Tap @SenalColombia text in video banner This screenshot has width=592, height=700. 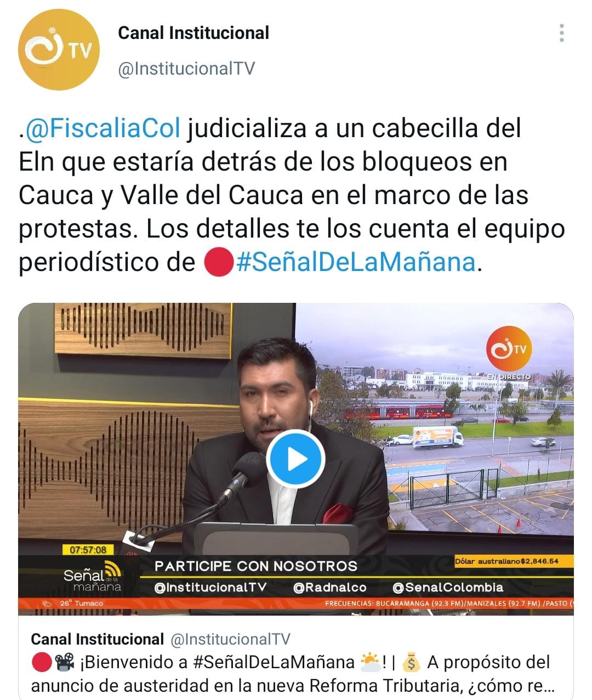coord(448,588)
